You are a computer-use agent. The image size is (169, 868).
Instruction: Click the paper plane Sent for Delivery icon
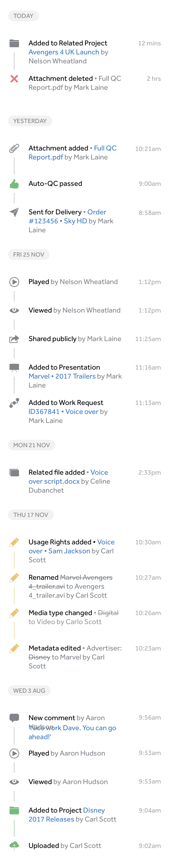(x=14, y=212)
